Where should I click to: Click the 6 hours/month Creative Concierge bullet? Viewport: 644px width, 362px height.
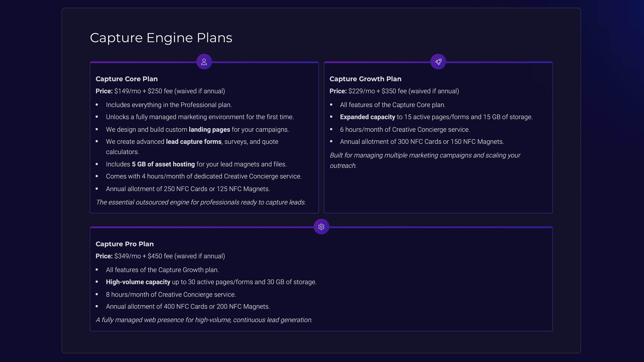pos(405,129)
